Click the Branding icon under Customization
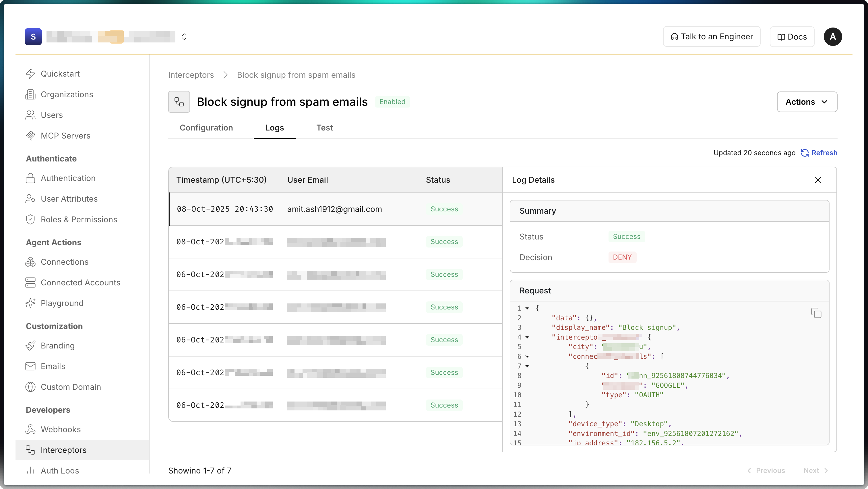The width and height of the screenshot is (868, 489). 31,345
